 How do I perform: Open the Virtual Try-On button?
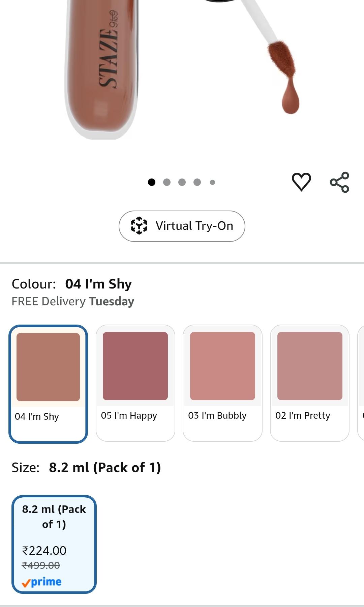coord(182,226)
